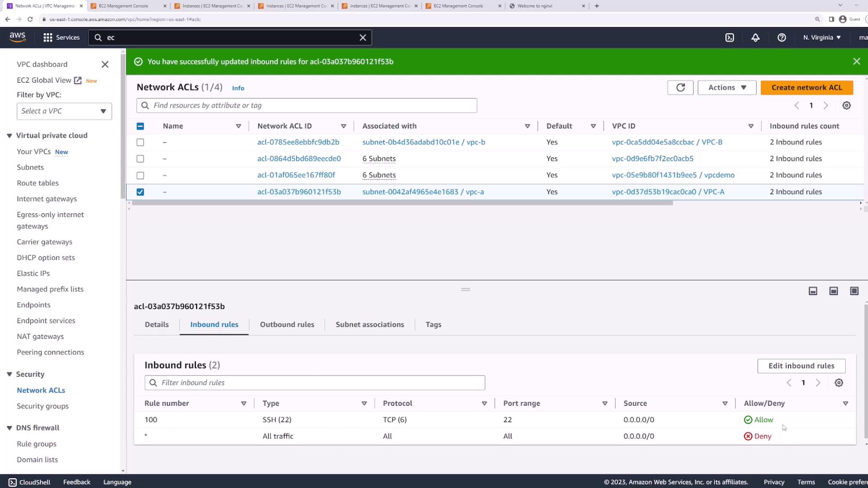
Task: Open AWS CloudShell from the top navigation
Action: pos(730,38)
